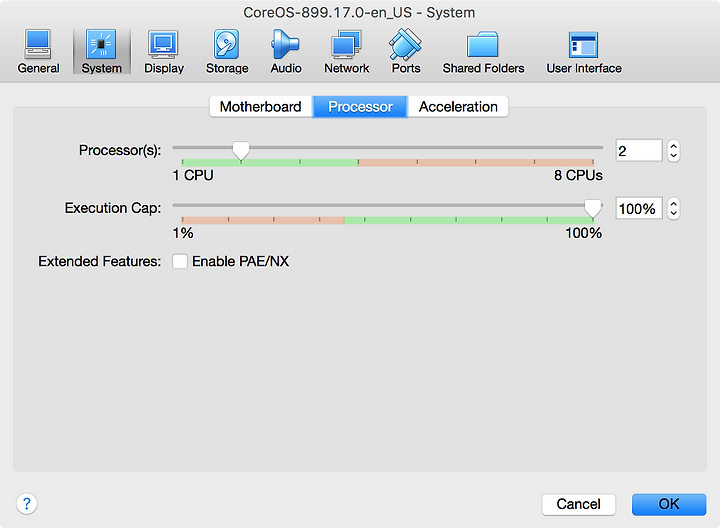This screenshot has height=528, width=720.
Task: Show the Ports settings section
Action: point(405,51)
